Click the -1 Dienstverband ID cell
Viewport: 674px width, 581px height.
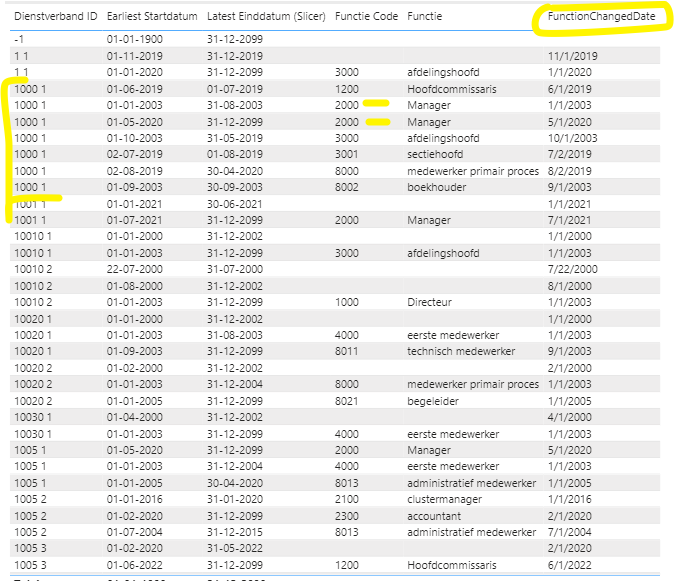point(20,39)
